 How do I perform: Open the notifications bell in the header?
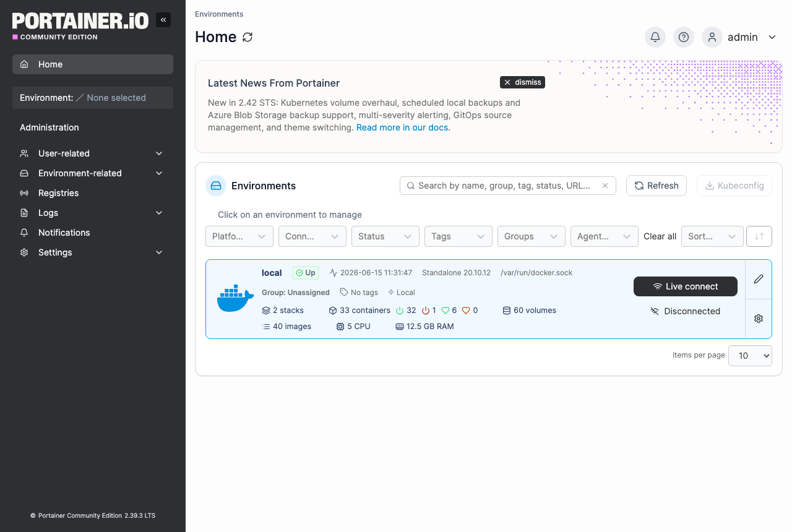[x=655, y=37]
